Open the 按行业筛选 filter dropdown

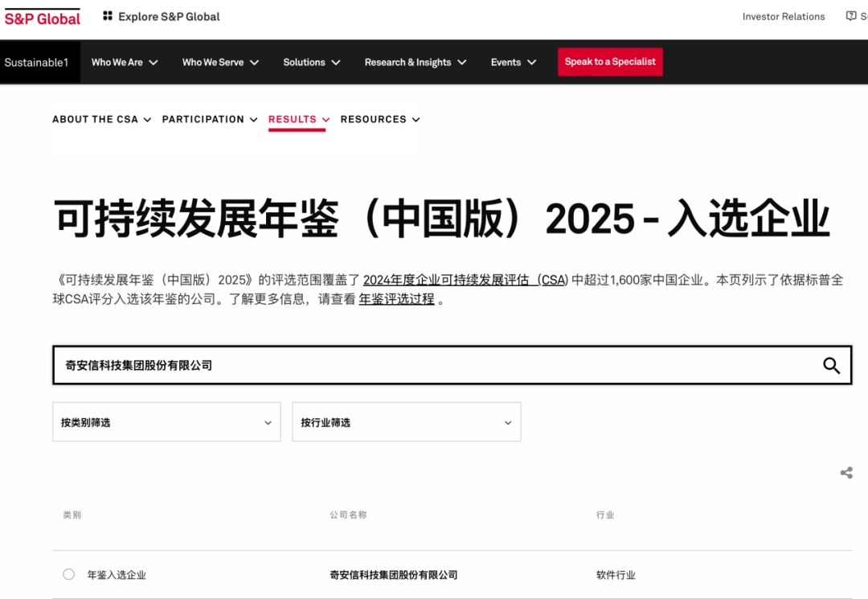(406, 421)
